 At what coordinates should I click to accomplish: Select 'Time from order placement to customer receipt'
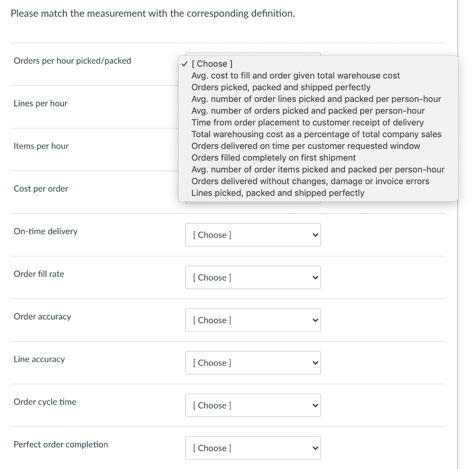coord(307,122)
